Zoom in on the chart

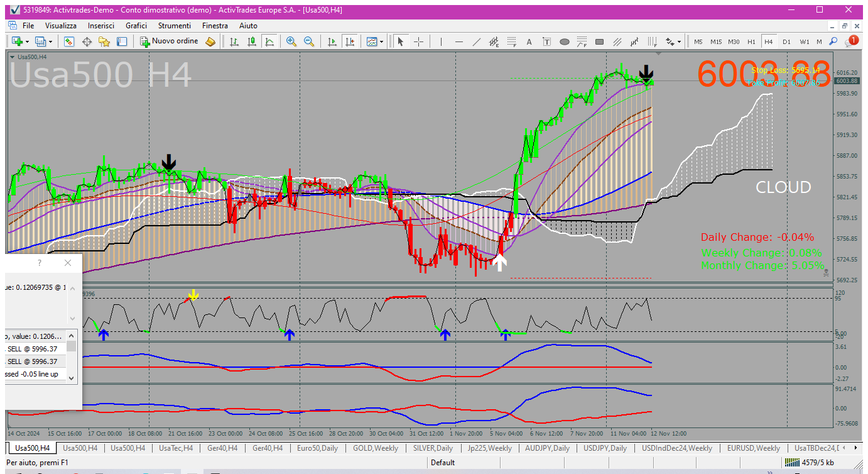click(291, 41)
